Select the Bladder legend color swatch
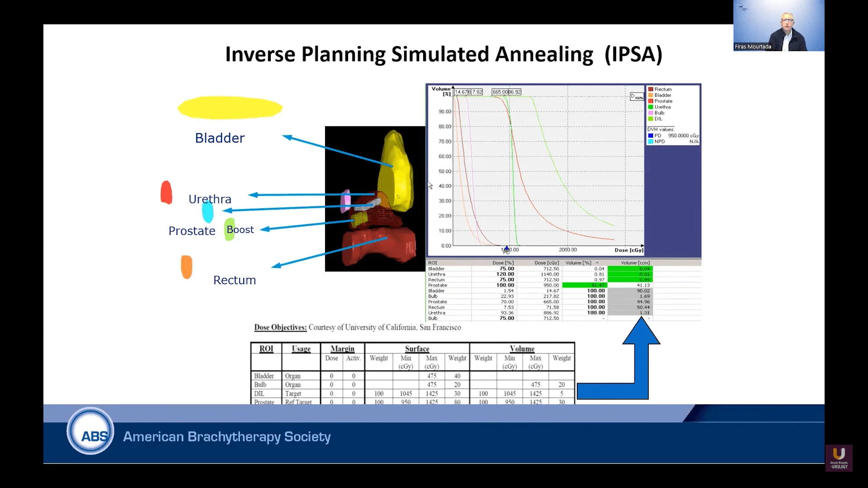 coord(651,95)
